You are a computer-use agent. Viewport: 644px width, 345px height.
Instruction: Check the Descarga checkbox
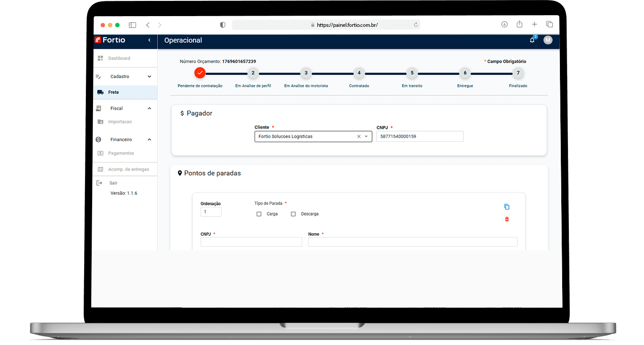(x=293, y=214)
